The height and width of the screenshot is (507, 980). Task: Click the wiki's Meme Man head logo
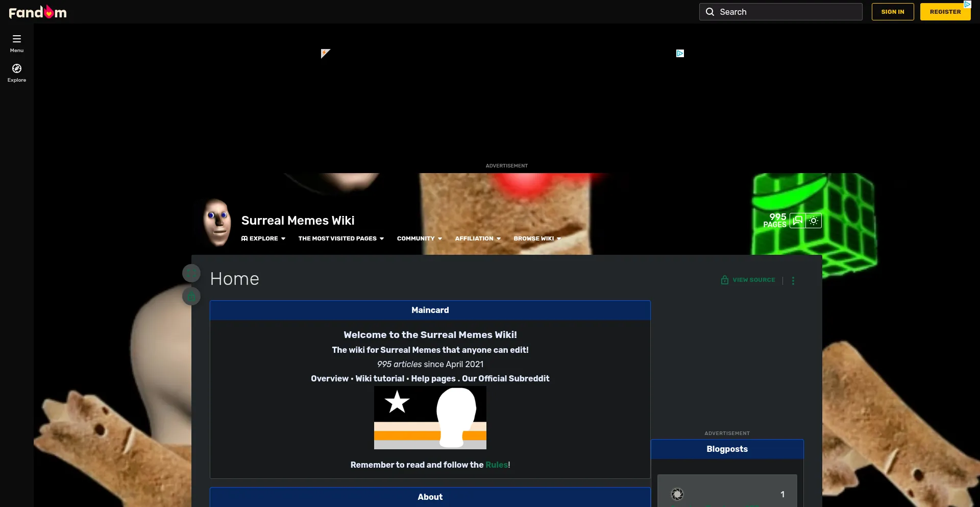217,223
